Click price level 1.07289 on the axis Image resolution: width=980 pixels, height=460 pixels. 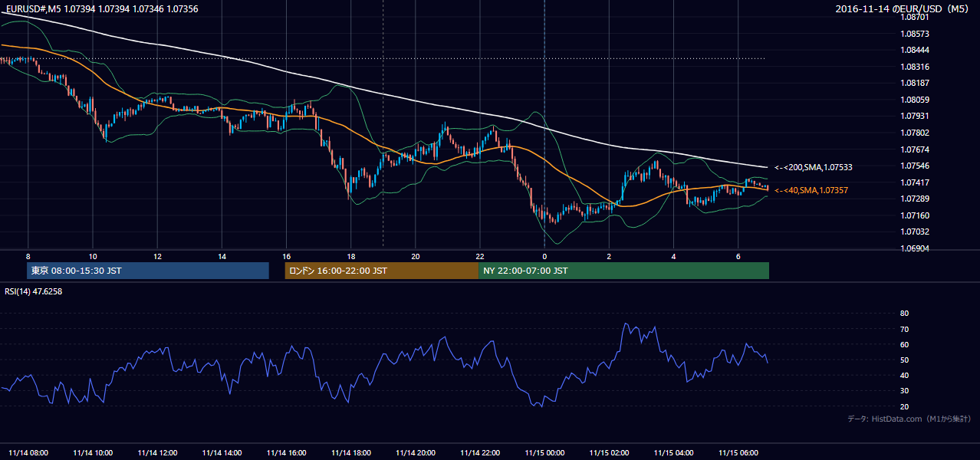pos(916,199)
